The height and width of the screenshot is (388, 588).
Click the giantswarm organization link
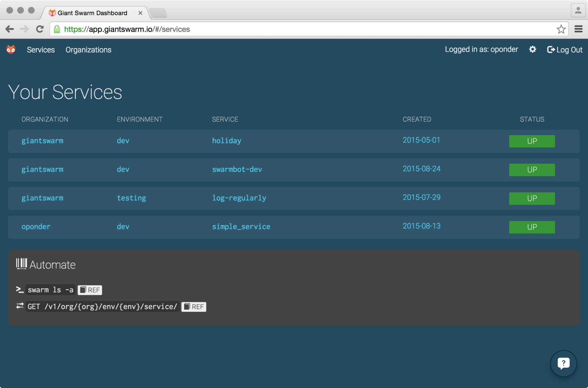[x=42, y=141]
